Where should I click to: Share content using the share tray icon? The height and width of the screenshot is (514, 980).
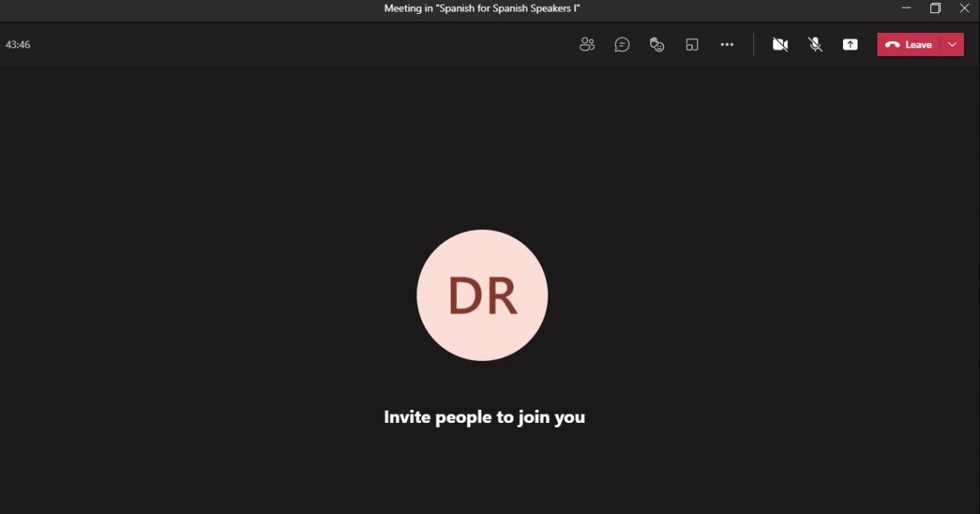[850, 44]
